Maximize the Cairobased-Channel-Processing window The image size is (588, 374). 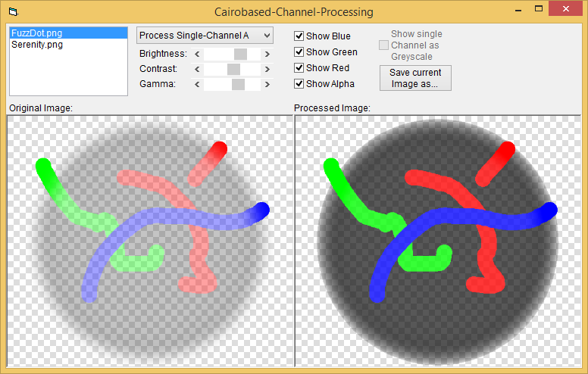[539, 9]
